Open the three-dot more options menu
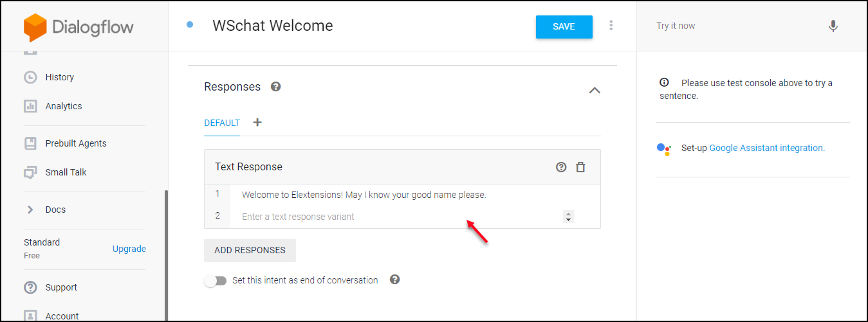The width and height of the screenshot is (868, 322). (x=611, y=26)
